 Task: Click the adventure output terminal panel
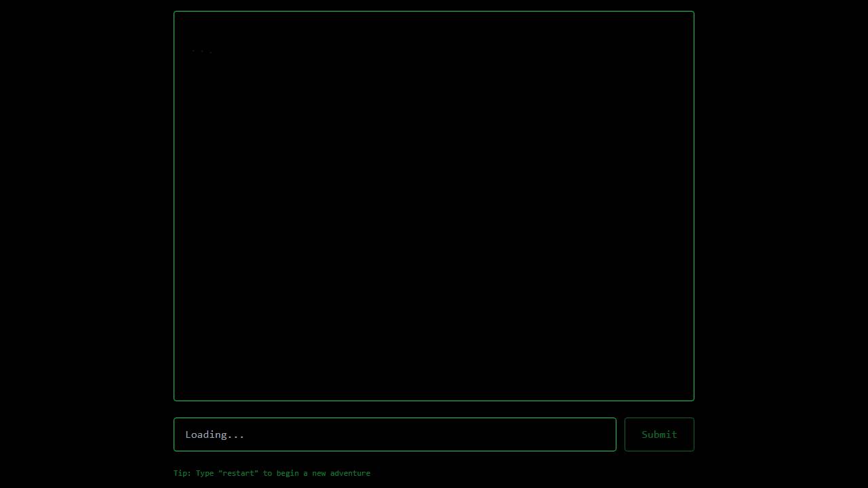434,206
